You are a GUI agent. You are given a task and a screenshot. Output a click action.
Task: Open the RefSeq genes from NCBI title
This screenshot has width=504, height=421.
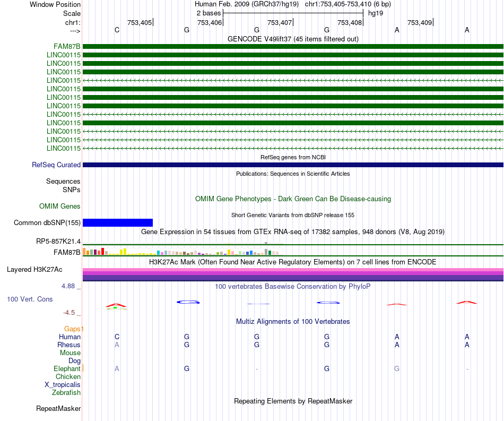293,157
